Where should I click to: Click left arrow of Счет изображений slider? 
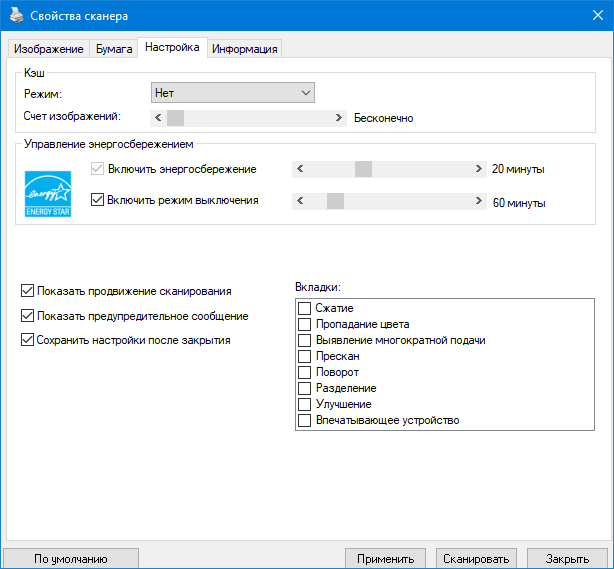[x=158, y=118]
